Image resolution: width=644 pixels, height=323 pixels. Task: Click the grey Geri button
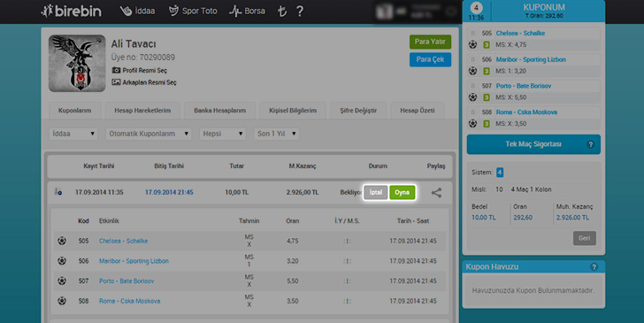[585, 238]
